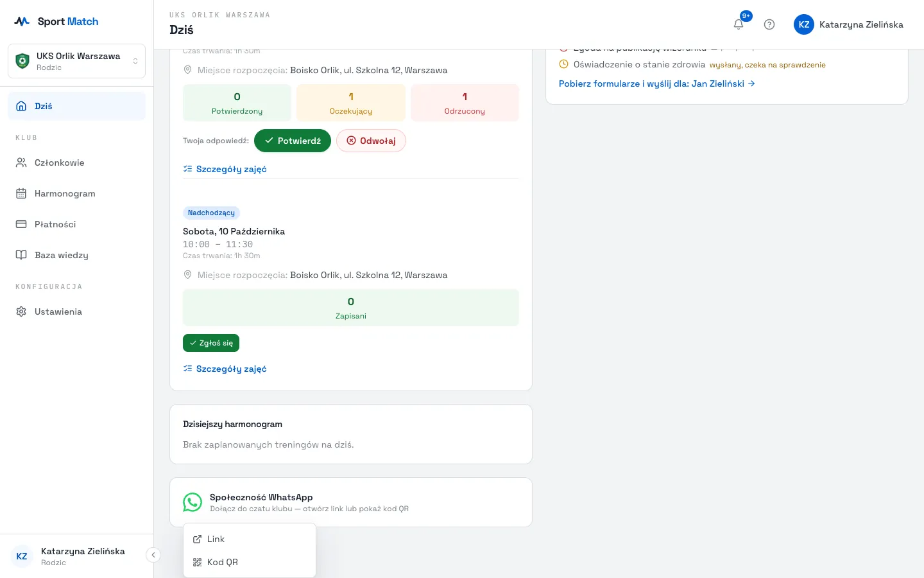Click the green Potwierdź button
Viewport: 924px width, 578px height.
coord(293,141)
